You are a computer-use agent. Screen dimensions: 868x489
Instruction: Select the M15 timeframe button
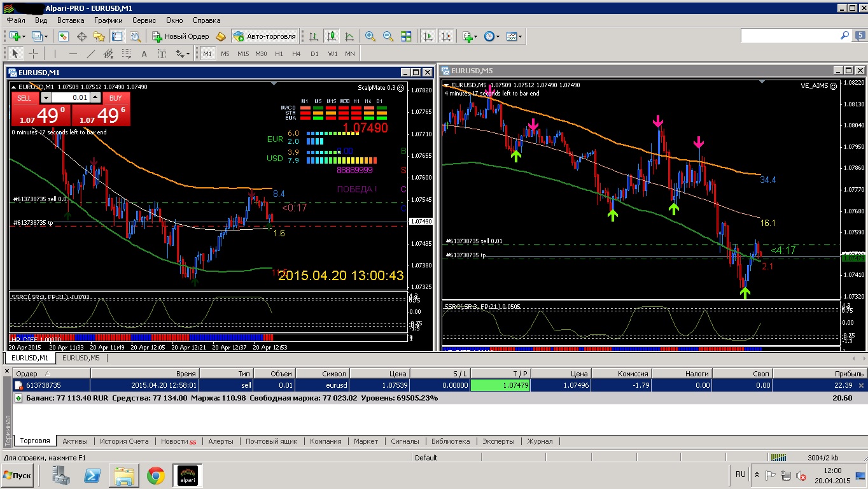(242, 54)
